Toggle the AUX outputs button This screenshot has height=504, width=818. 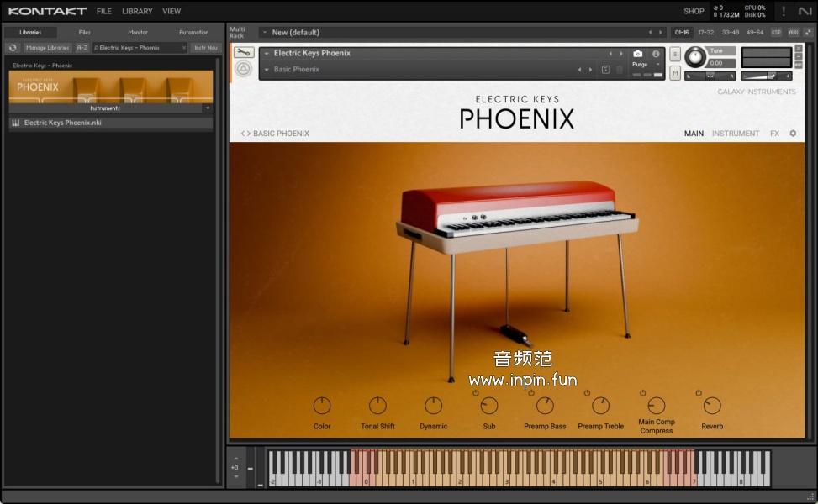794,32
